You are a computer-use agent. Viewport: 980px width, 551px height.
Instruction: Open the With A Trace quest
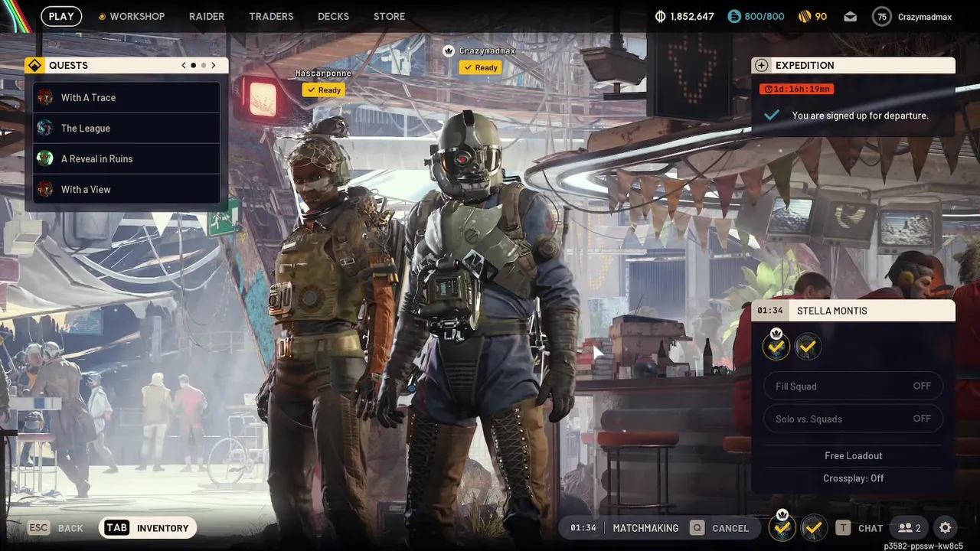[x=126, y=97]
